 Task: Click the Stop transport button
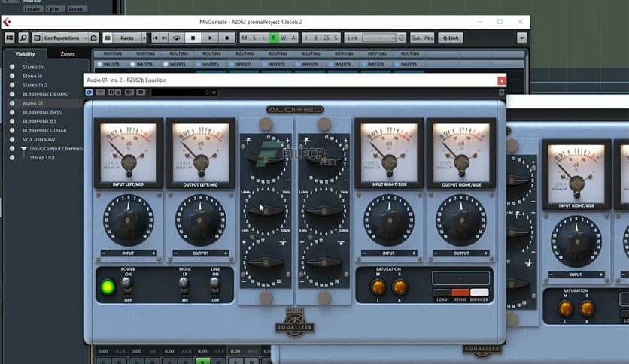pyautogui.click(x=193, y=38)
